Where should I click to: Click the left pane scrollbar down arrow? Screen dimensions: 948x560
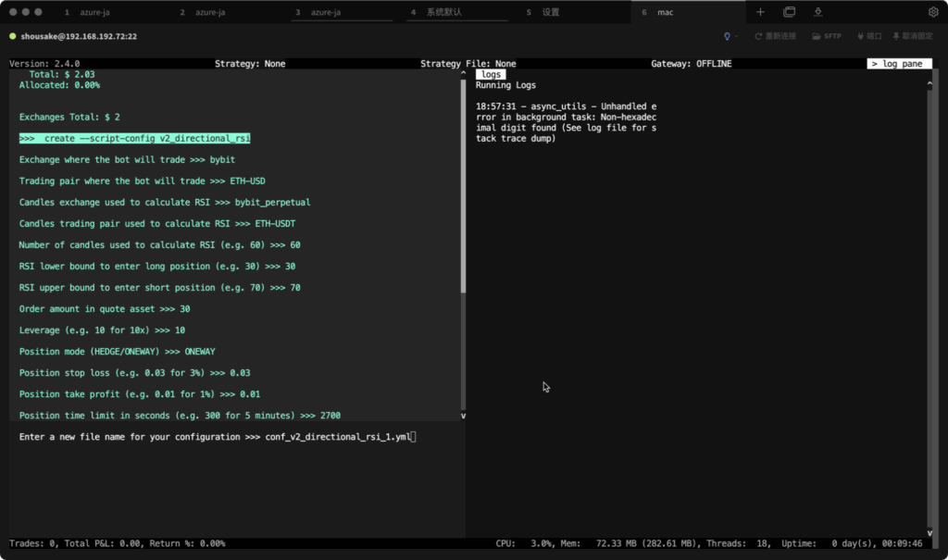pyautogui.click(x=463, y=416)
